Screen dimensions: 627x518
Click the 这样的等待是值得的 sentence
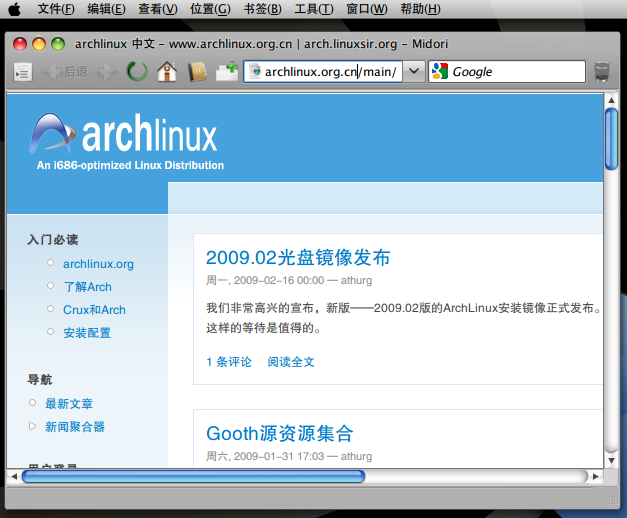pyautogui.click(x=264, y=328)
